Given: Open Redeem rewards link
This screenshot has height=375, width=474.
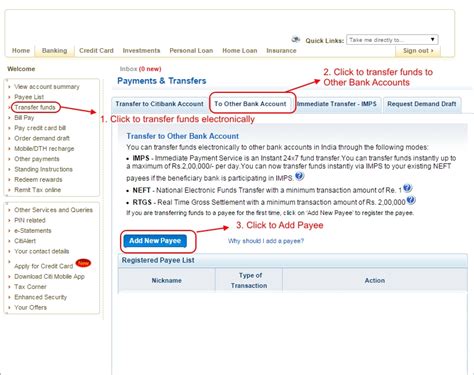Looking at the screenshot, I should pos(38,180).
